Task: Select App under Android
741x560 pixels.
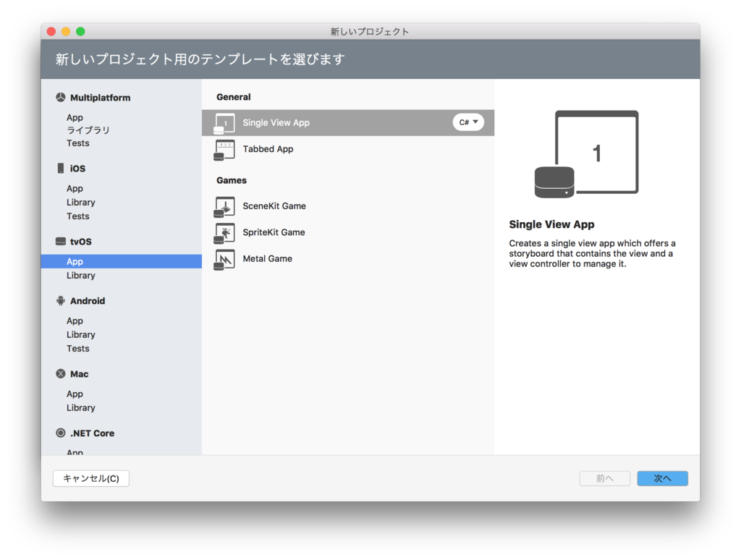Action: [x=75, y=321]
